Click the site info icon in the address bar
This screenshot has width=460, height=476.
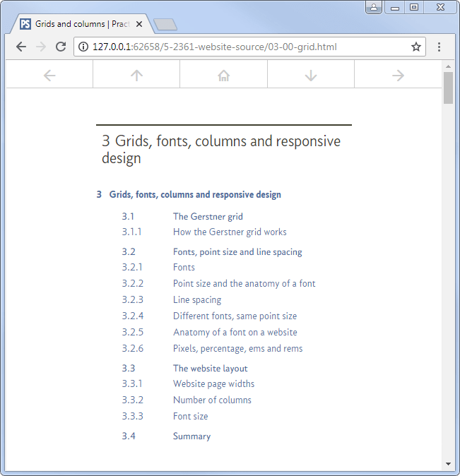pos(83,47)
